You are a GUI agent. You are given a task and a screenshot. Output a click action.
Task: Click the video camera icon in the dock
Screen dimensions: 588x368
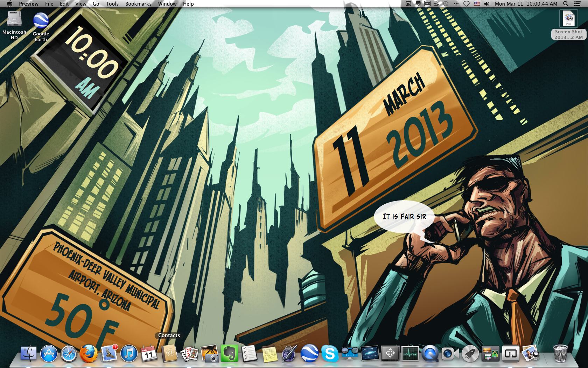(x=450, y=354)
